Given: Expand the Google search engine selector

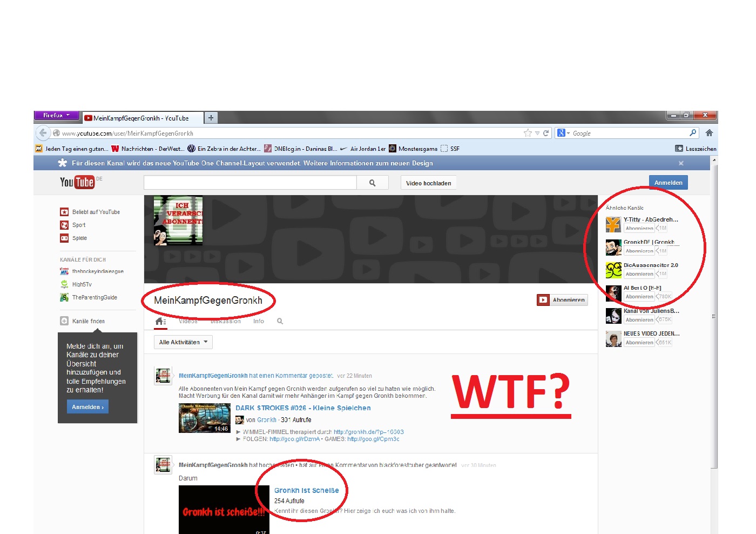Looking at the screenshot, I should (563, 133).
